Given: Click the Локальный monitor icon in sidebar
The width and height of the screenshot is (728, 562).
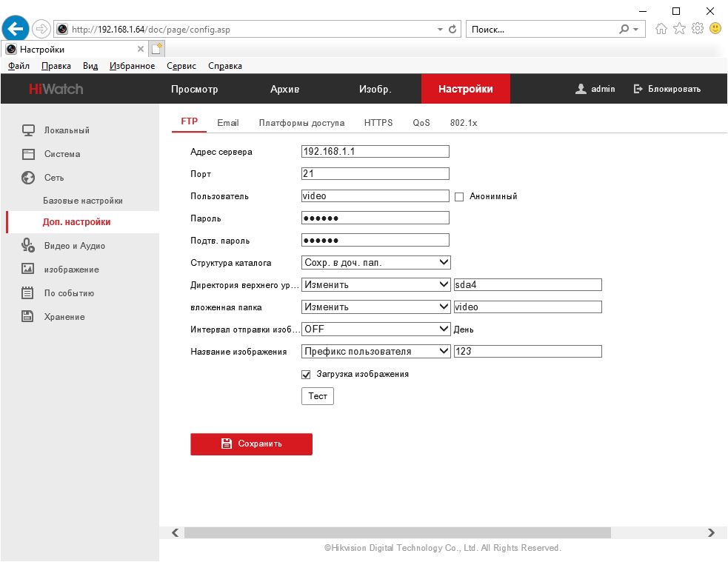Looking at the screenshot, I should [x=28, y=130].
